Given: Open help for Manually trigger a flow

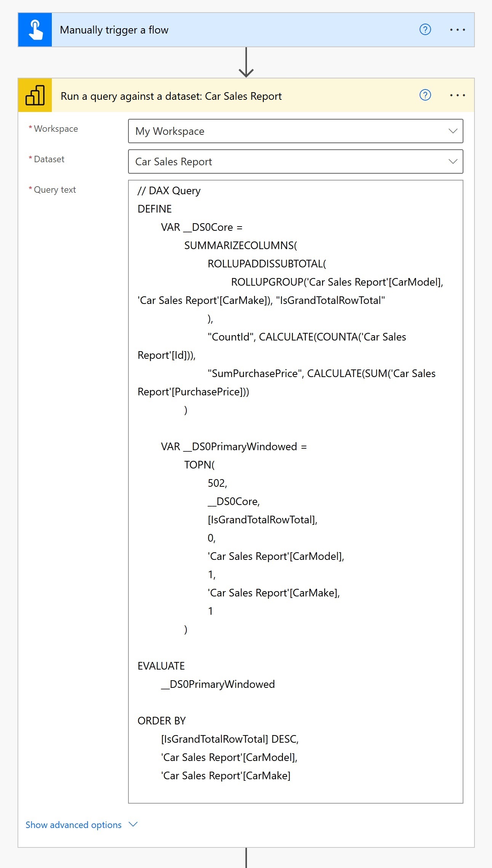Looking at the screenshot, I should pyautogui.click(x=425, y=29).
